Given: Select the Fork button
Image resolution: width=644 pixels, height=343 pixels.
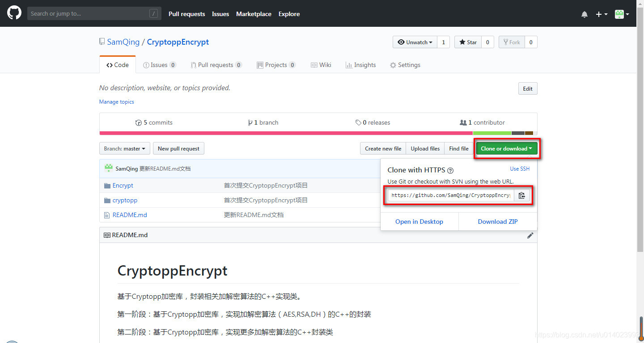Looking at the screenshot, I should pyautogui.click(x=512, y=42).
